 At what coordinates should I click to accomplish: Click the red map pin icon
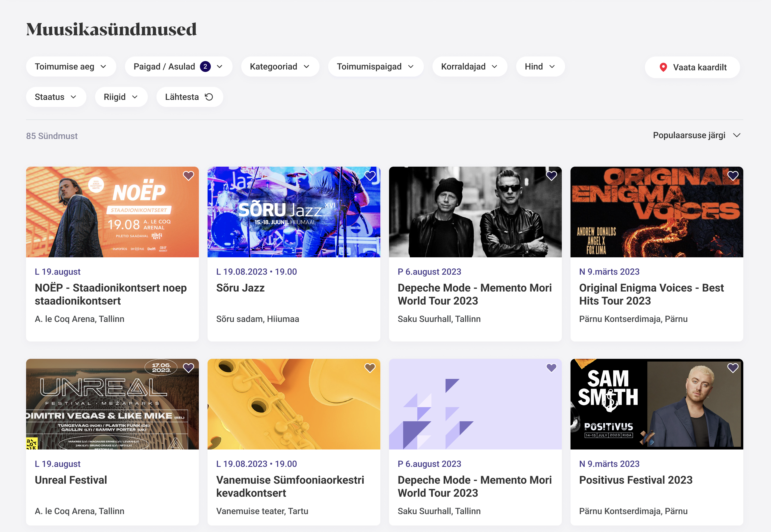point(663,67)
